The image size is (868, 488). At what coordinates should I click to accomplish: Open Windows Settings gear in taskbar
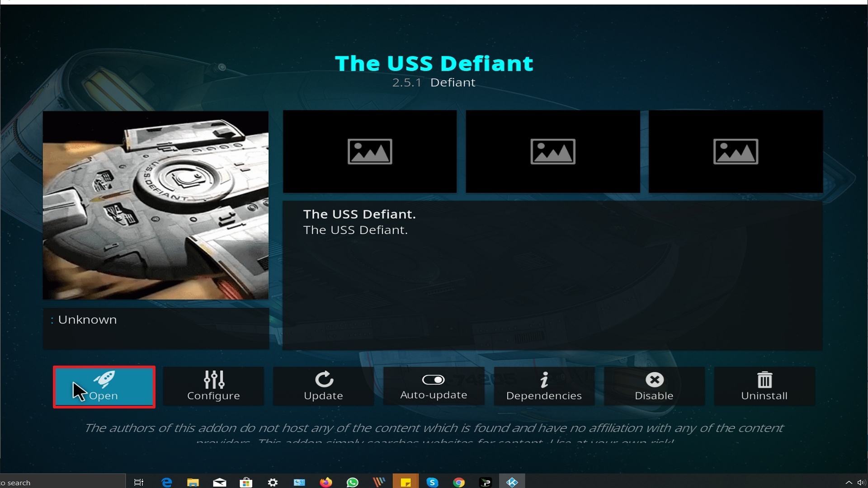click(x=273, y=482)
